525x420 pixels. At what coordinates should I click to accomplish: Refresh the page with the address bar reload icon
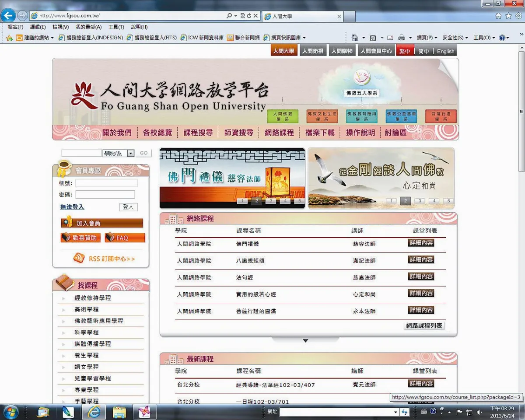pyautogui.click(x=249, y=16)
